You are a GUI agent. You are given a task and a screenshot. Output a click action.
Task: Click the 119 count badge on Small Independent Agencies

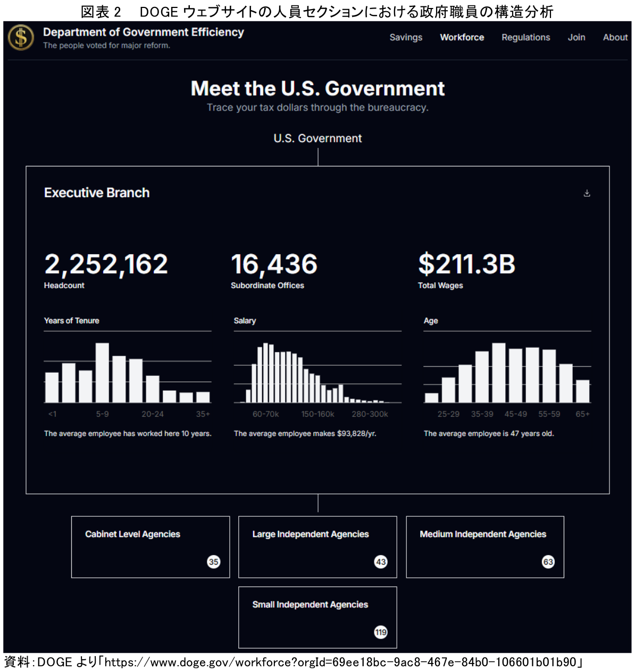point(381,632)
